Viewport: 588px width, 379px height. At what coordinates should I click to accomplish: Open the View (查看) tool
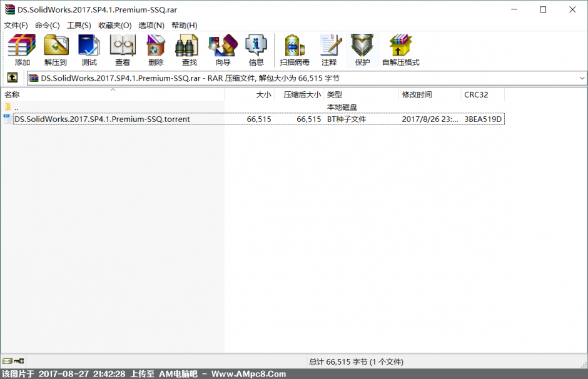coord(122,50)
